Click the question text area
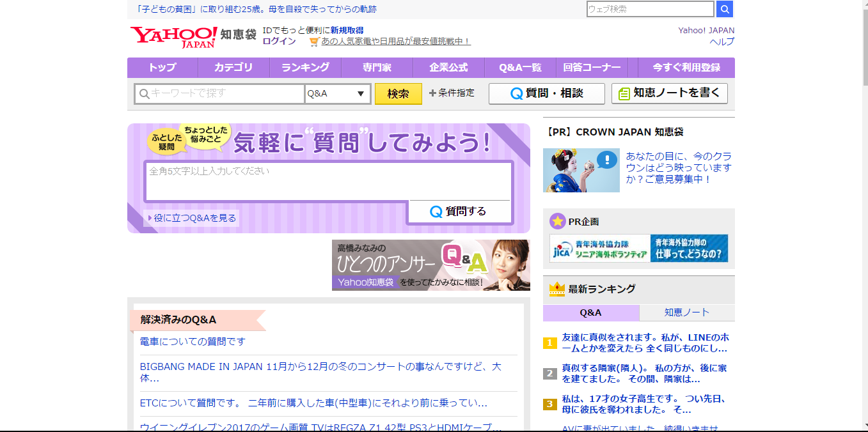The width and height of the screenshot is (868, 432). (x=329, y=181)
